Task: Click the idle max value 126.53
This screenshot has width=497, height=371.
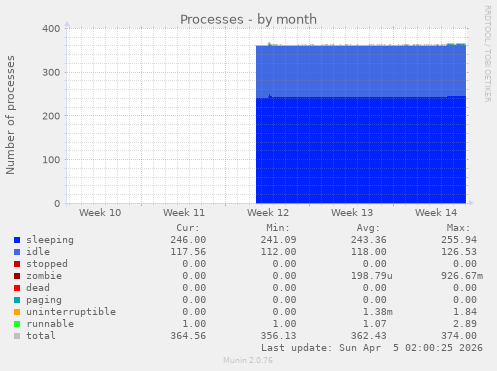Action: pyautogui.click(x=459, y=252)
